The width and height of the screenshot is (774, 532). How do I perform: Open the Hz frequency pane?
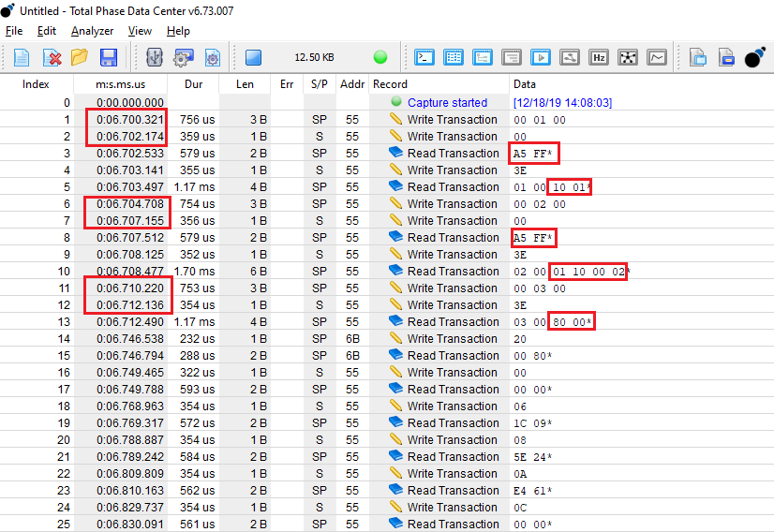pos(599,57)
